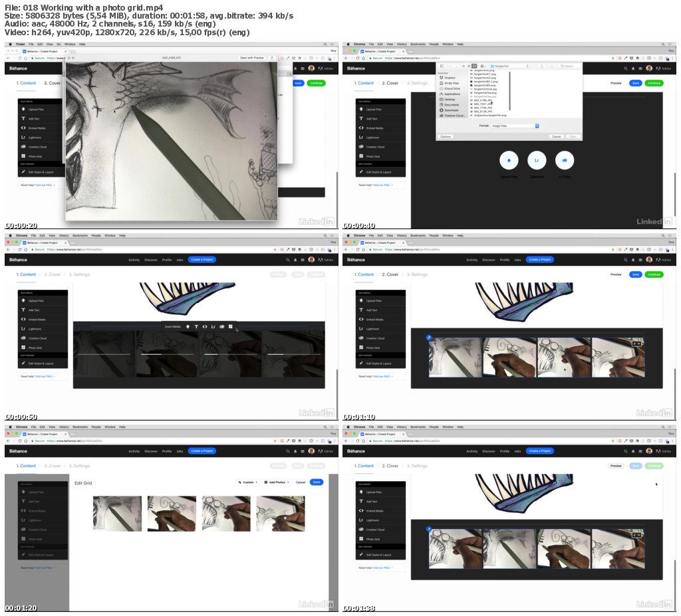Click Upload Files circle icon in 00:00:40 frame
The height and width of the screenshot is (616, 681).
pyautogui.click(x=509, y=160)
